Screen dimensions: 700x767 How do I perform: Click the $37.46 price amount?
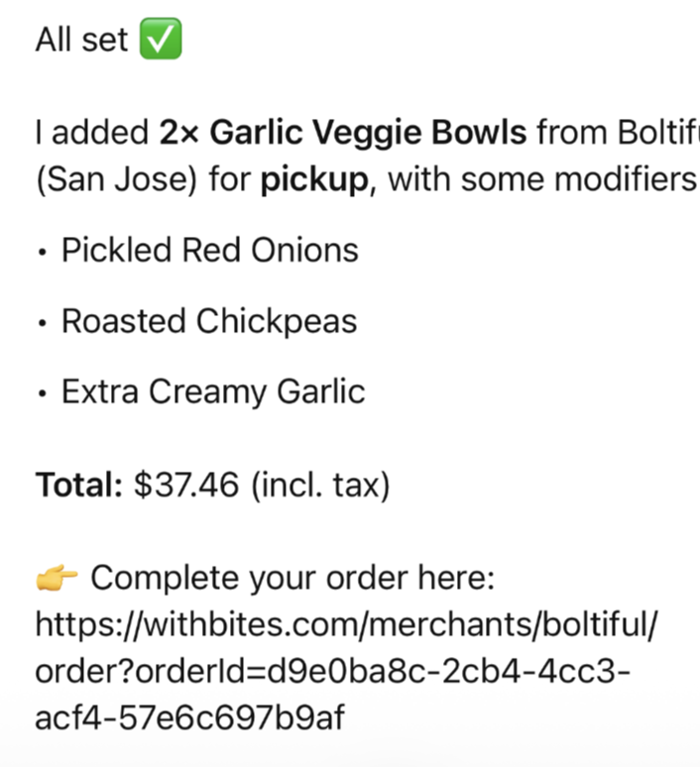(x=186, y=485)
